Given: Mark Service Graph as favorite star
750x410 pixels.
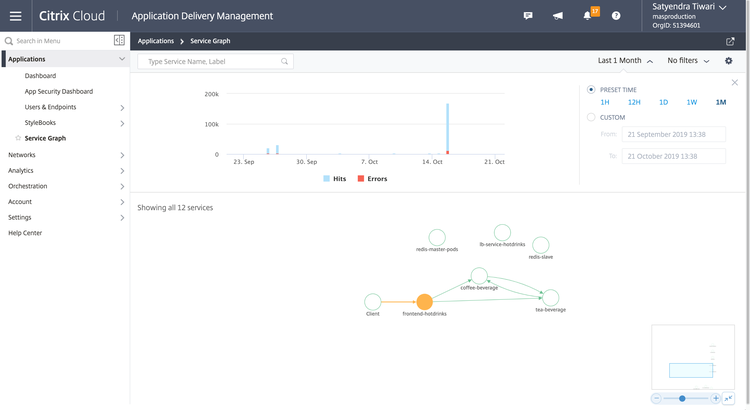Looking at the screenshot, I should (18, 138).
